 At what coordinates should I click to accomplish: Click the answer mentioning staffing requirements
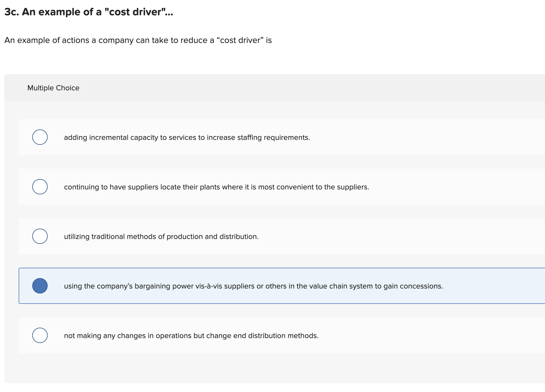[x=187, y=137]
